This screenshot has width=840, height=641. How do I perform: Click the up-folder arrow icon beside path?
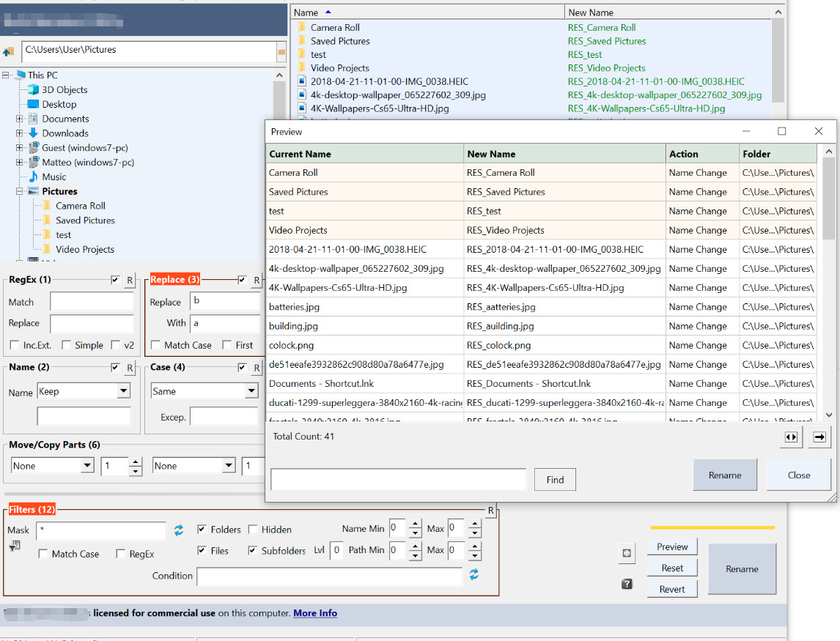(x=9, y=51)
